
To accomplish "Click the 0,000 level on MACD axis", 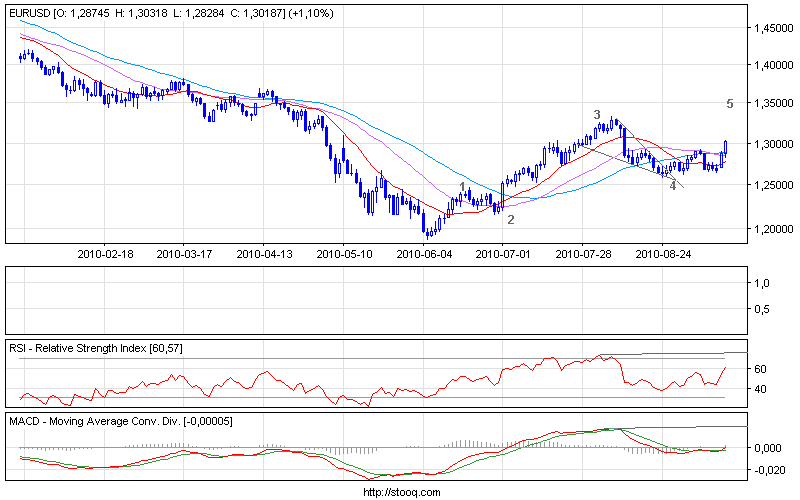I will click(x=768, y=448).
